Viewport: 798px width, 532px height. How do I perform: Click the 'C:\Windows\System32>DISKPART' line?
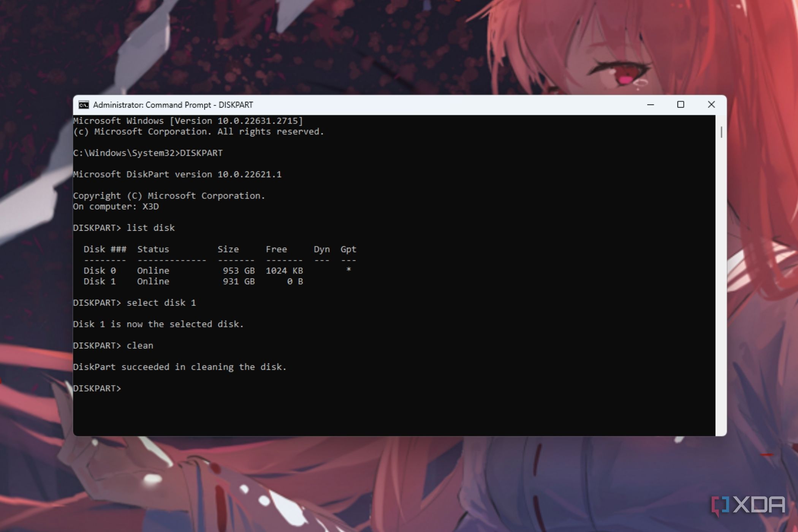point(148,153)
